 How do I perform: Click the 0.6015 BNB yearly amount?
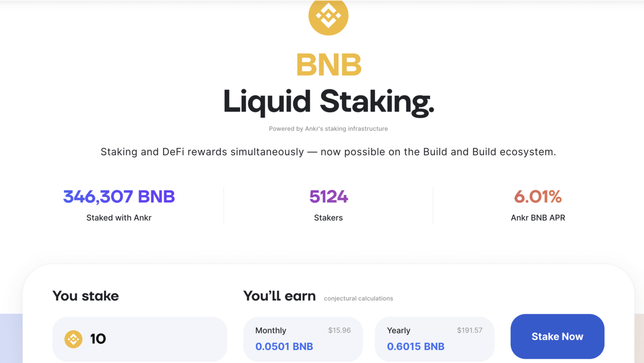(416, 347)
